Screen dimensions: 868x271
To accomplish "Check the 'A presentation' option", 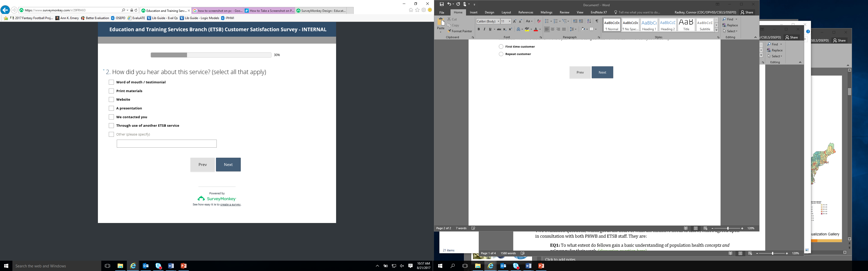I will coord(111,108).
